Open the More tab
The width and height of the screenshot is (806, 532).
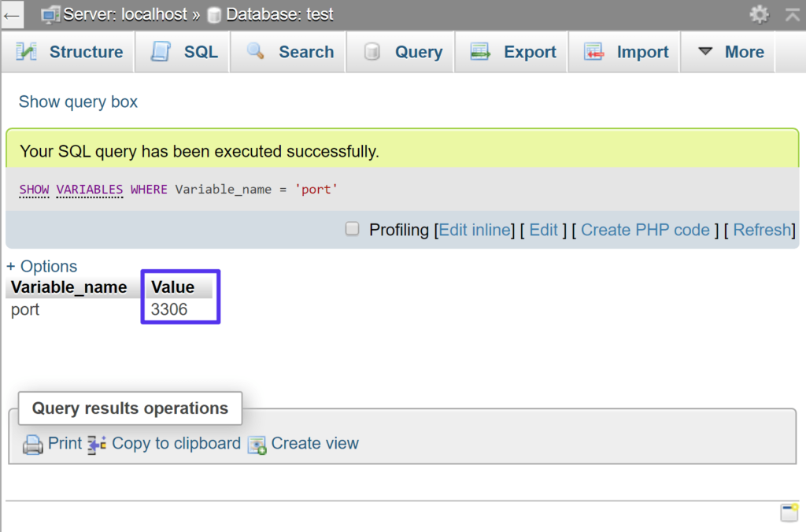746,52
